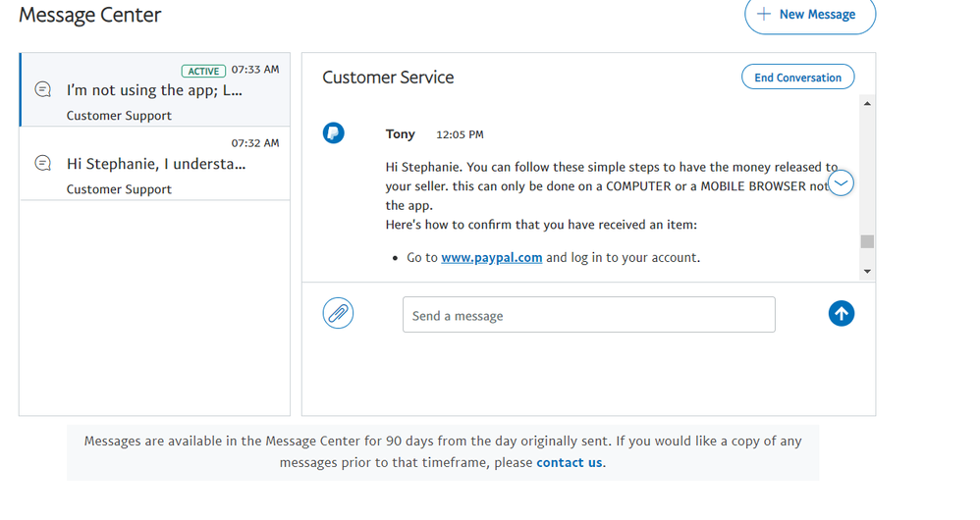End the current Customer Service conversation
This screenshot has width=980, height=520.
(797, 78)
